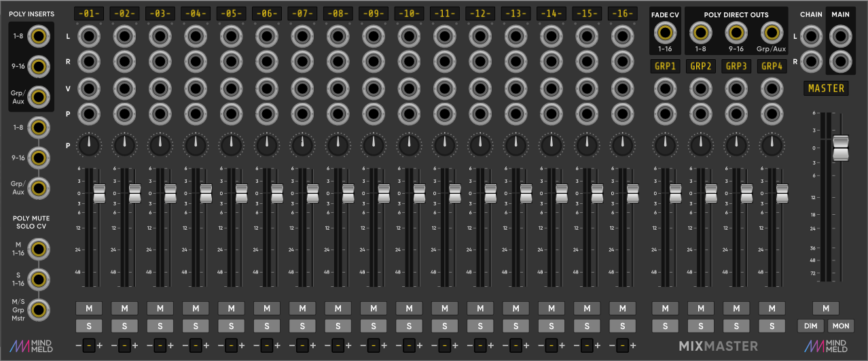This screenshot has height=361, width=868.
Task: Toggle the master MON button
Action: [841, 326]
